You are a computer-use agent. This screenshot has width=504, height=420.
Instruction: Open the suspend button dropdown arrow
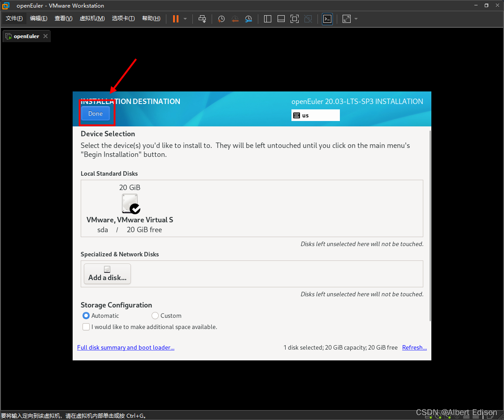coord(184,18)
